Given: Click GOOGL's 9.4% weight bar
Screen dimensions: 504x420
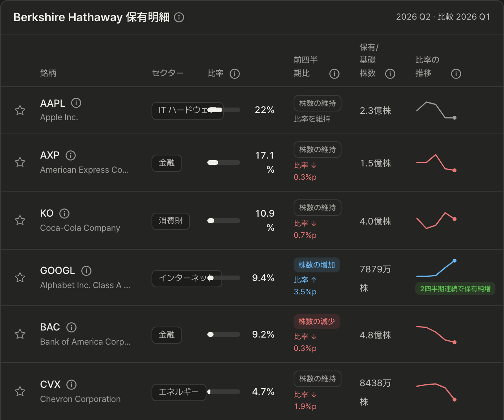Looking at the screenshot, I should coord(224,278).
